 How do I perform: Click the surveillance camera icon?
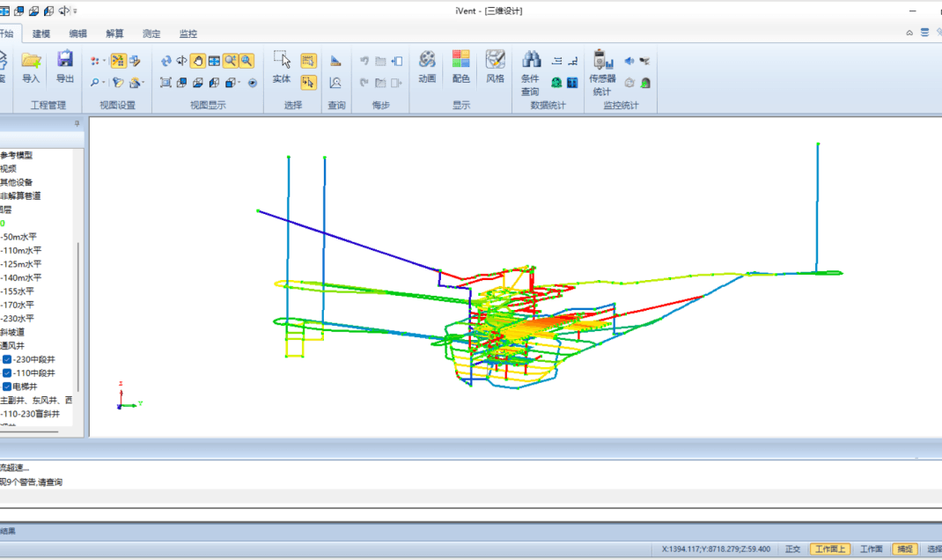(645, 61)
